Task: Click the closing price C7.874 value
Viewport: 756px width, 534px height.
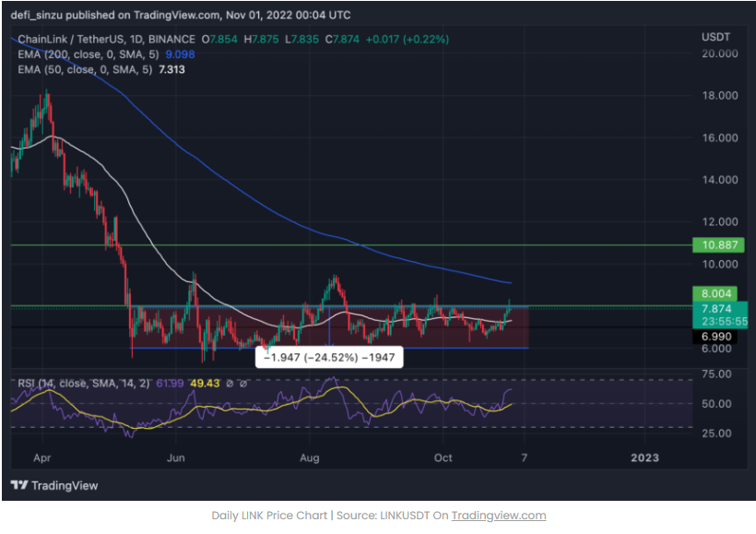Action: [342, 40]
